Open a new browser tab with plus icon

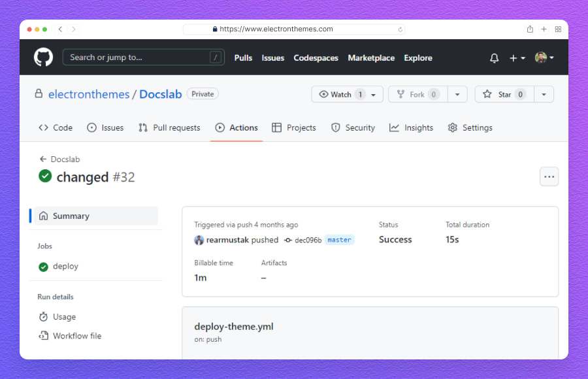[544, 29]
